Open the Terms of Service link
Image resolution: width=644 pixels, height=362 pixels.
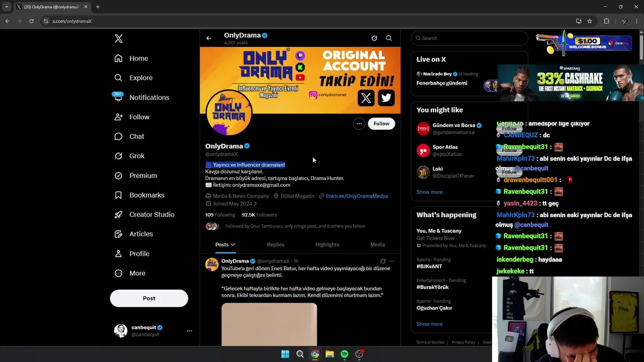click(x=430, y=342)
